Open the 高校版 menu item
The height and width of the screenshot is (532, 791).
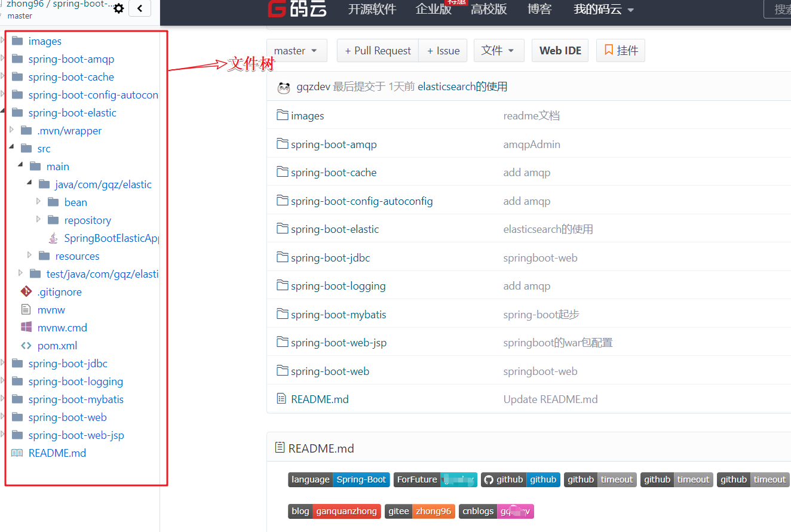coord(489,9)
